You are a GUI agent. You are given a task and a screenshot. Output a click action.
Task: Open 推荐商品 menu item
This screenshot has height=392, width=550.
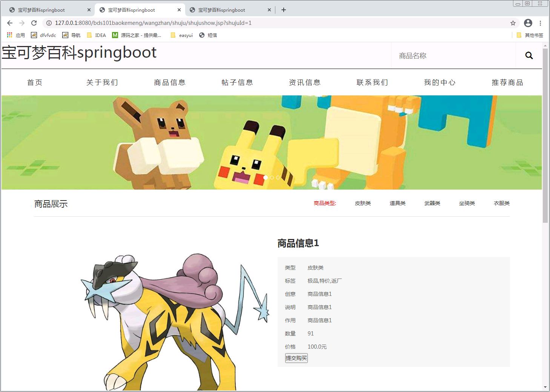[507, 82]
